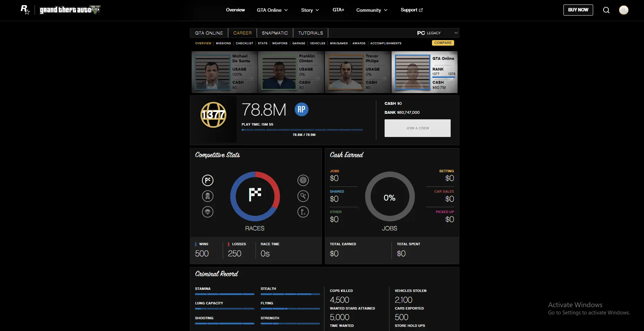This screenshot has width=644, height=331.
Task: Open the search magnifier icon
Action: click(606, 10)
